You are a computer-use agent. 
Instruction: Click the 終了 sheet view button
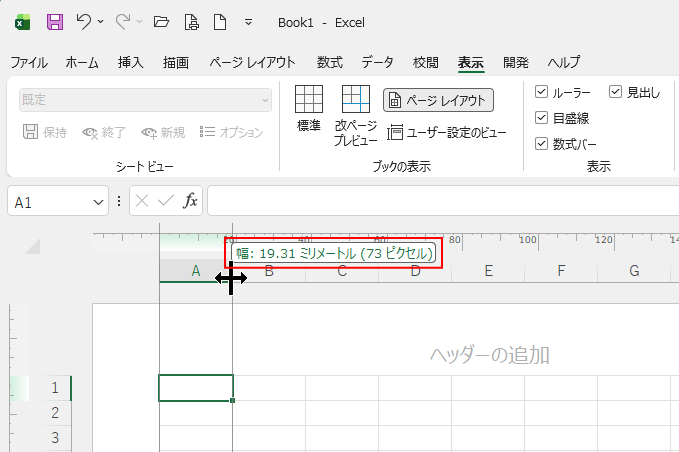[104, 132]
